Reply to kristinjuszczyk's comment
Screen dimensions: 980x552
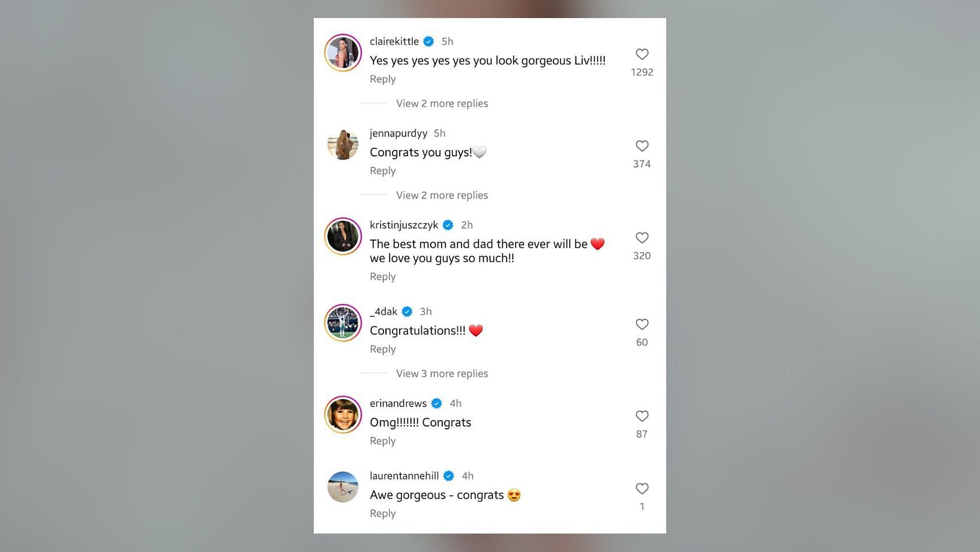click(x=382, y=277)
